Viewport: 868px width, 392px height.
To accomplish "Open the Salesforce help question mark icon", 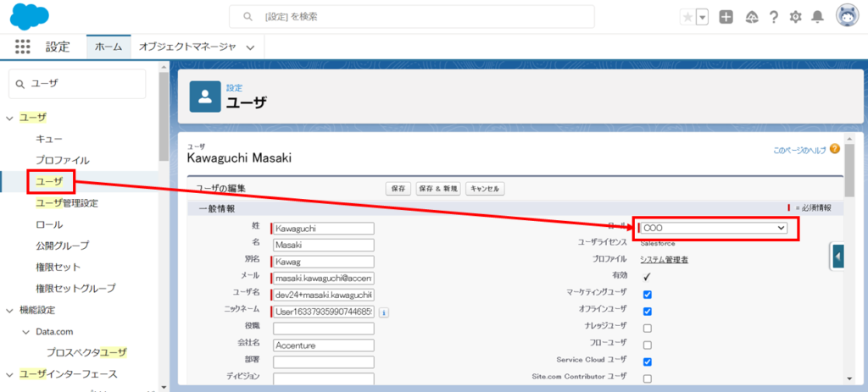I will click(773, 18).
